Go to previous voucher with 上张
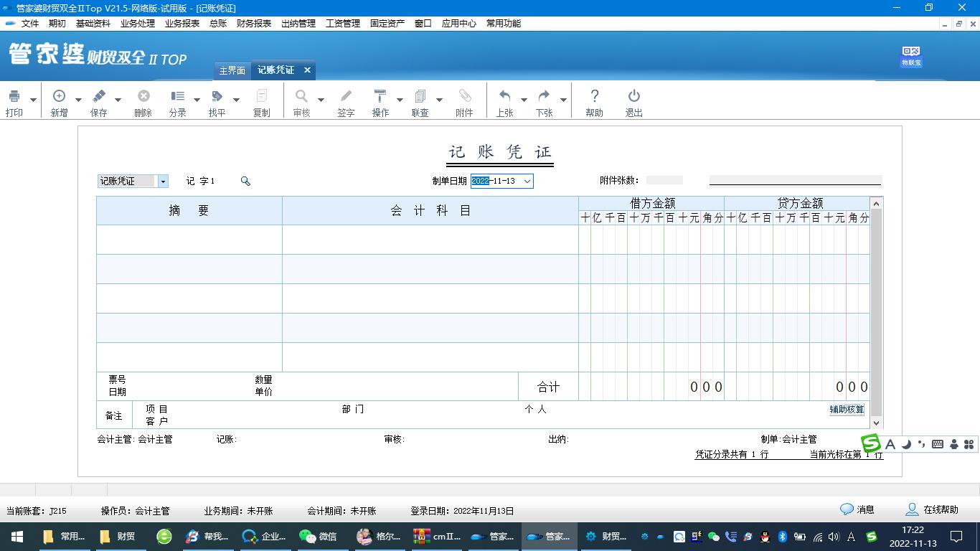This screenshot has width=980, height=551. (x=504, y=96)
